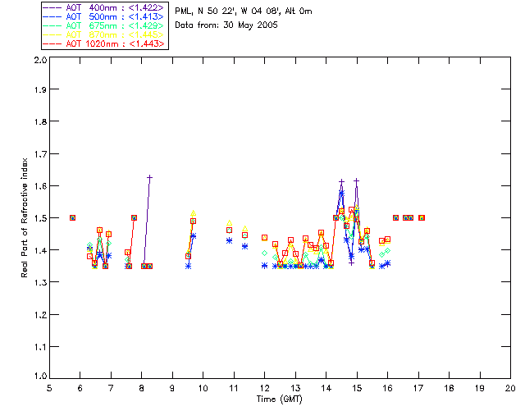Click y-axis label 1.8

tap(40, 121)
